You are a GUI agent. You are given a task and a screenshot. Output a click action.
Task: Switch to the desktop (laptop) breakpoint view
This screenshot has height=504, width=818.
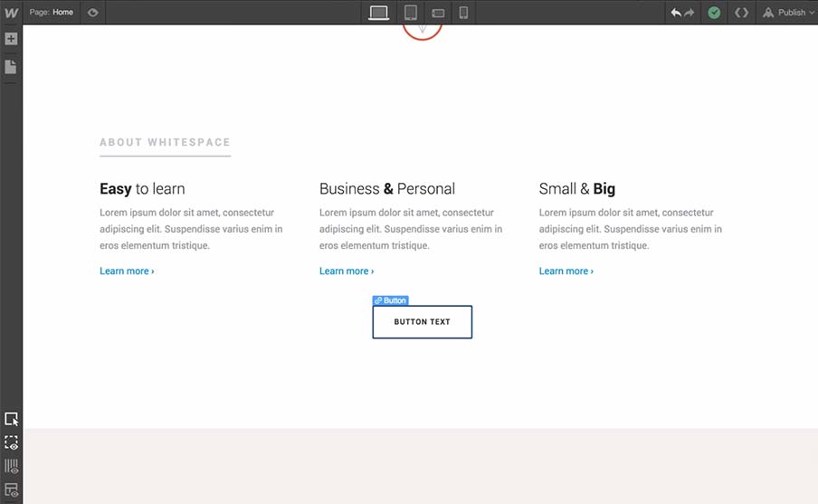pos(379,13)
